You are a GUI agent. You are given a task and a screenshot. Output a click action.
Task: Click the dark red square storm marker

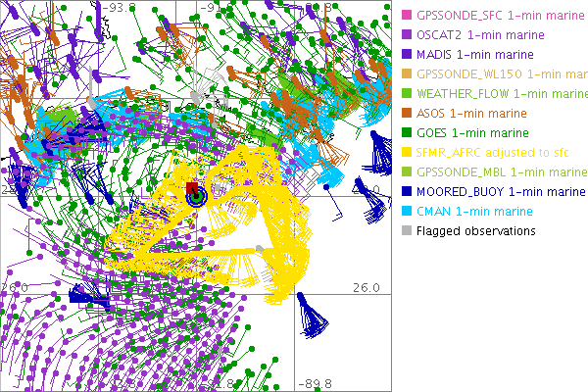tap(192, 187)
